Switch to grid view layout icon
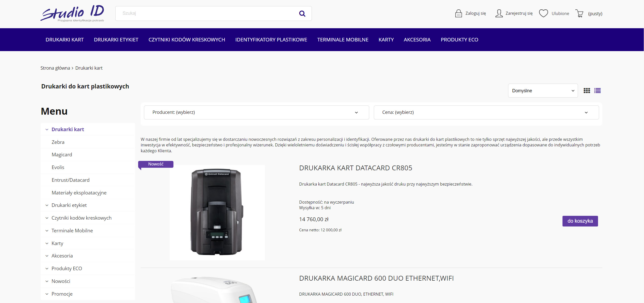This screenshot has width=644, height=303. 587,90
